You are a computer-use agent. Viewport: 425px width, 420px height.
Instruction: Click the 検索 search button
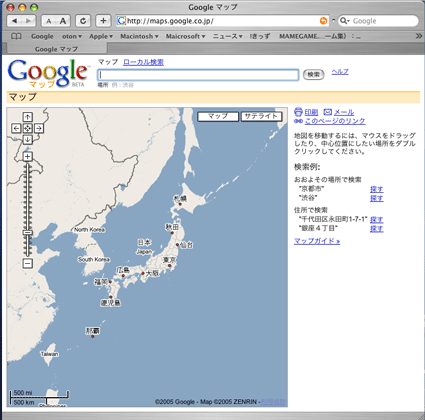(x=313, y=74)
